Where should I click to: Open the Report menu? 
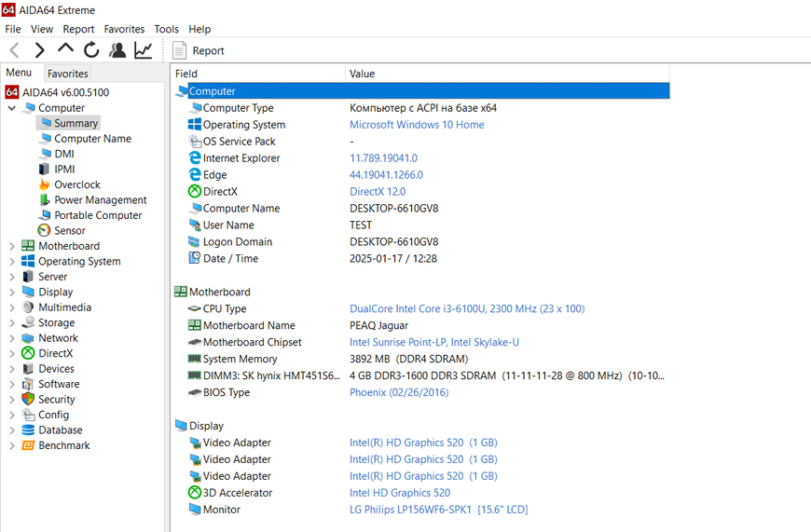point(78,29)
